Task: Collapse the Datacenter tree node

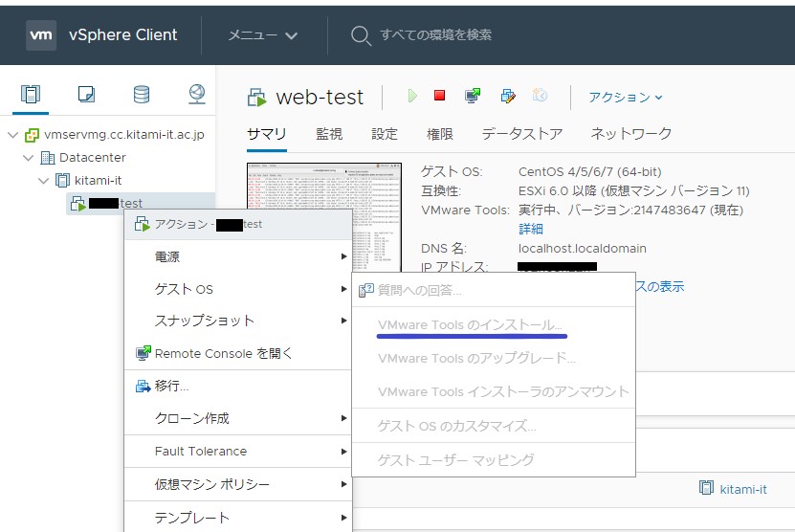Action: (x=29, y=158)
